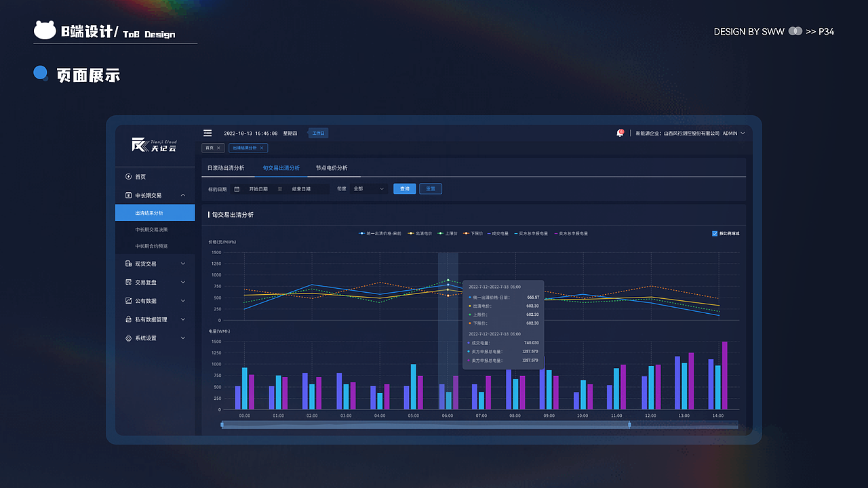Expand the 公有数据 sidebar menu

(183, 301)
